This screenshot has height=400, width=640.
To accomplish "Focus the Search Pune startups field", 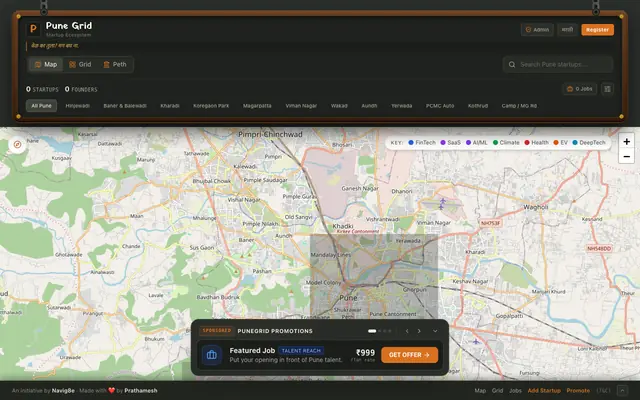I will [x=558, y=64].
